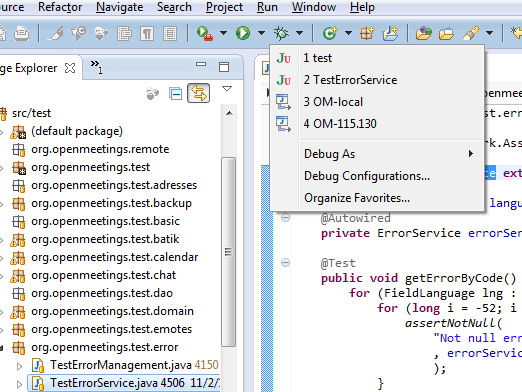
Task: Open the Run button dropdown arrow
Action: pyautogui.click(x=262, y=33)
